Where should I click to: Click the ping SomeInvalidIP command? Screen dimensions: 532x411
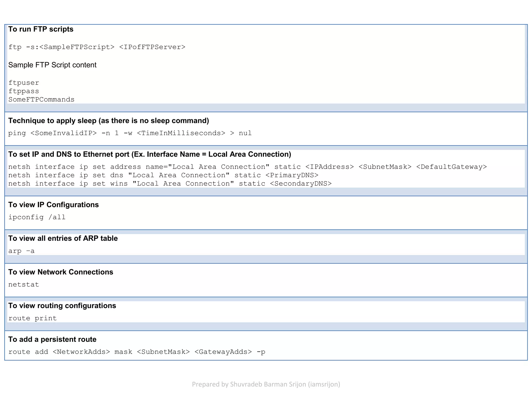[130, 133]
